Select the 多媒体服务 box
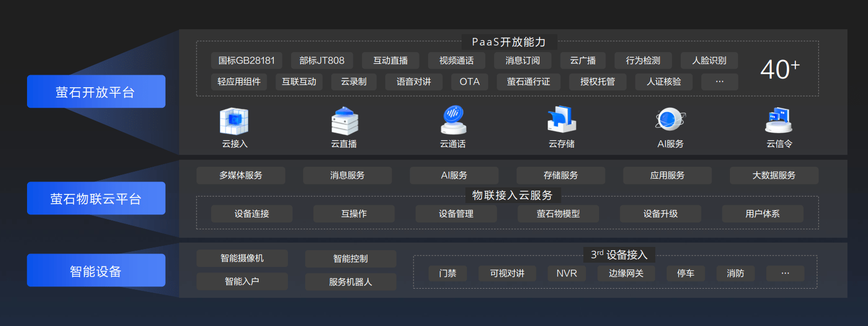Image resolution: width=868 pixels, height=326 pixels. [241, 175]
